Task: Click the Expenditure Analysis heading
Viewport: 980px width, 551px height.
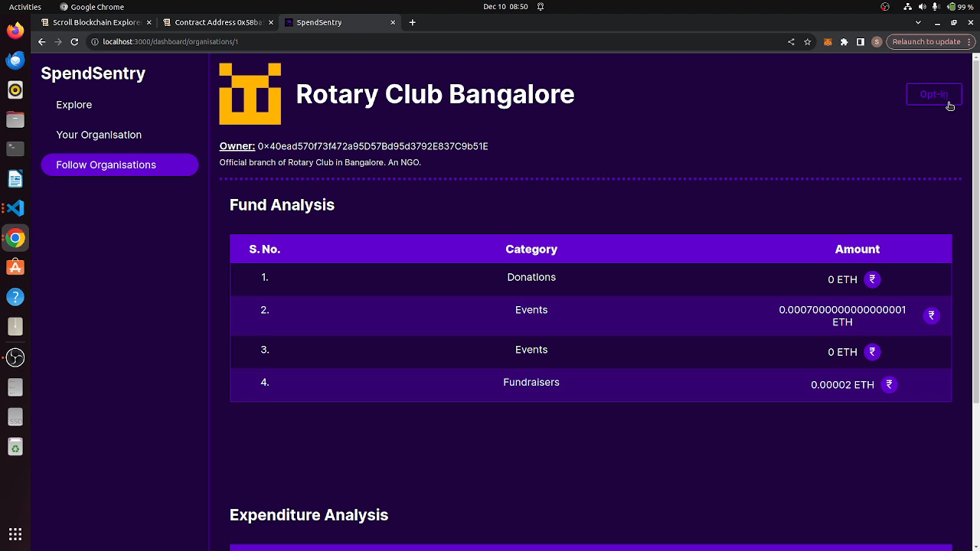Action: pos(309,515)
